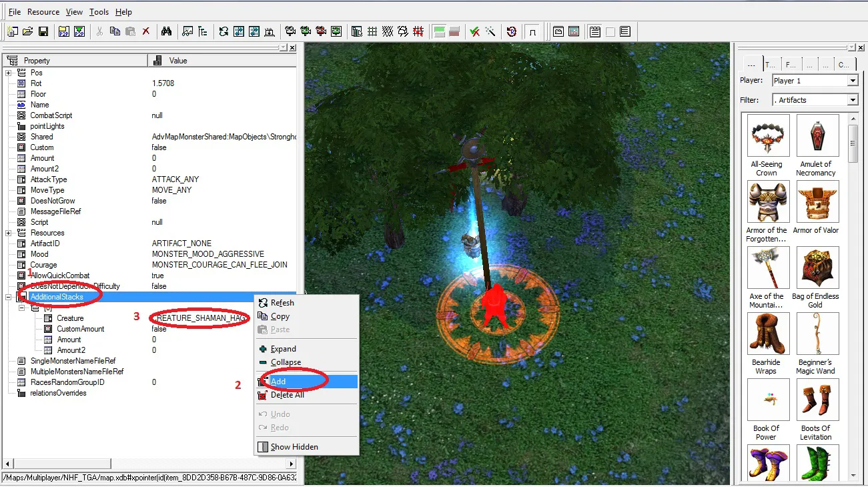
Task: Click the Save floppy disk icon
Action: [43, 31]
